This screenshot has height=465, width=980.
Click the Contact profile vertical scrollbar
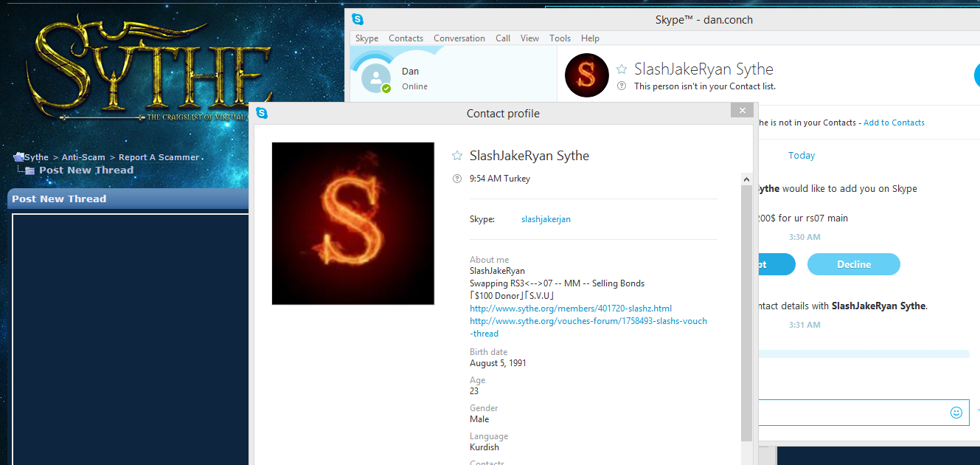point(746,314)
